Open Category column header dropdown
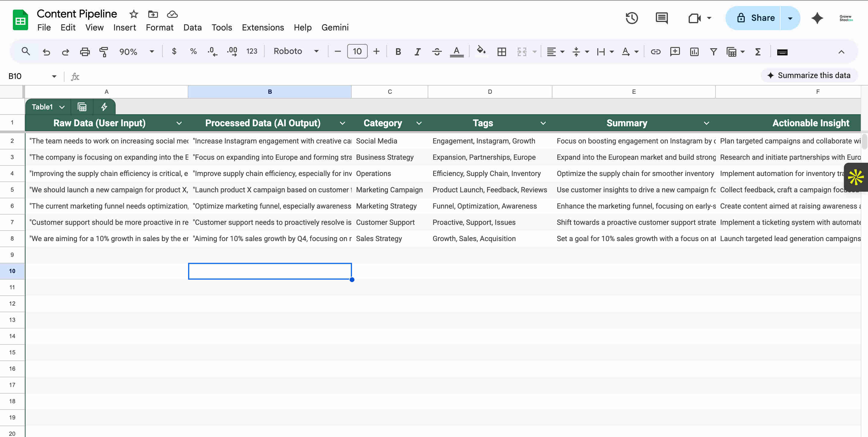The width and height of the screenshot is (868, 437). (419, 123)
